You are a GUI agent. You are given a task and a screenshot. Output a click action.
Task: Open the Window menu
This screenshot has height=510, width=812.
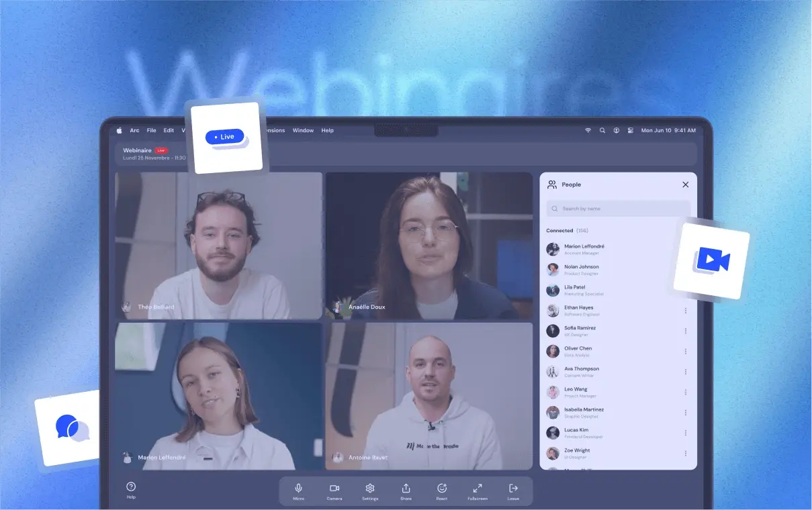[x=303, y=130]
